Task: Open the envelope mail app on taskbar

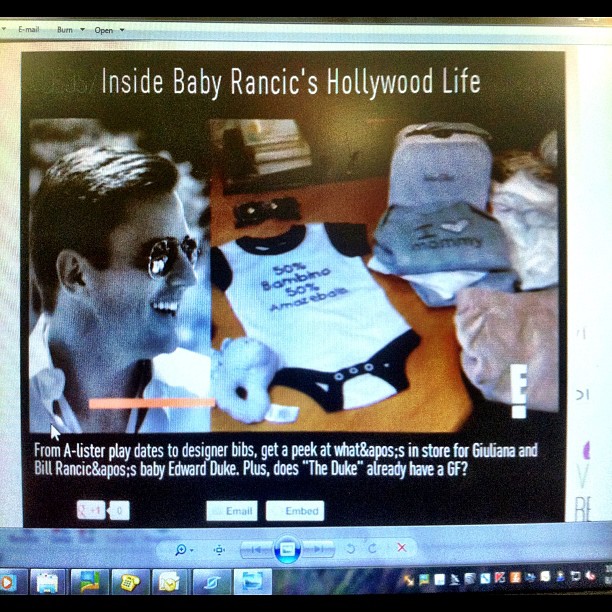Action: click(x=170, y=582)
